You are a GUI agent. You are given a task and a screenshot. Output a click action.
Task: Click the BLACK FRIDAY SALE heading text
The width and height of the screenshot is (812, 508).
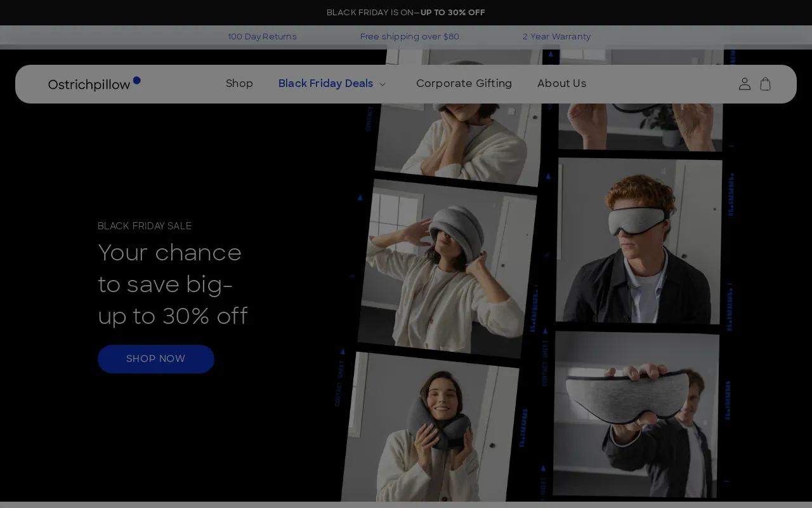[x=145, y=226]
